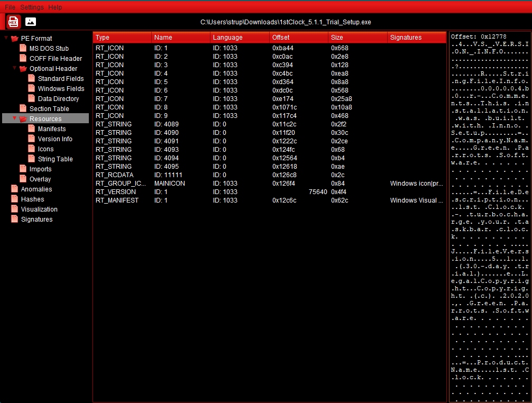Select the RT_MANIFEST table row
Screen dimensions: 532x403
point(269,200)
